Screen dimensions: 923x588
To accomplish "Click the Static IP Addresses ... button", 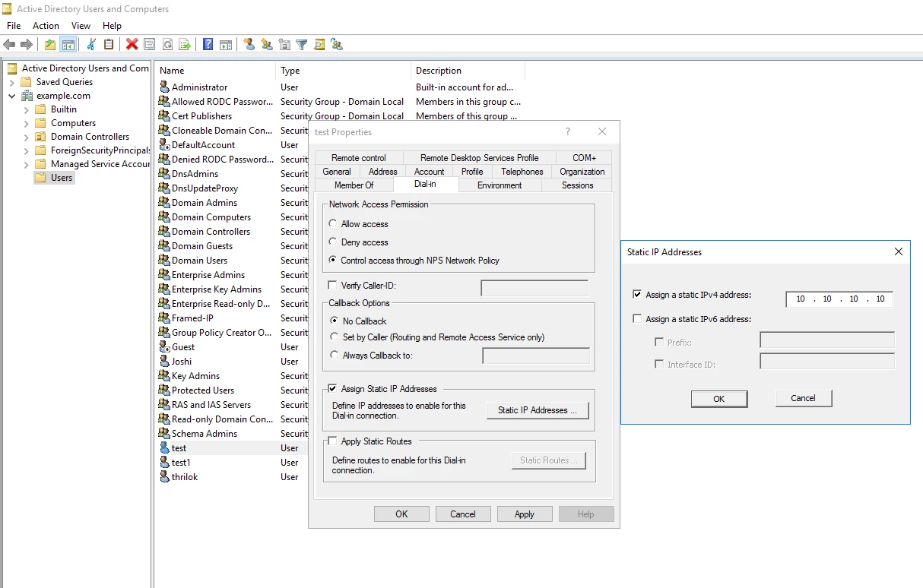I will 538,410.
